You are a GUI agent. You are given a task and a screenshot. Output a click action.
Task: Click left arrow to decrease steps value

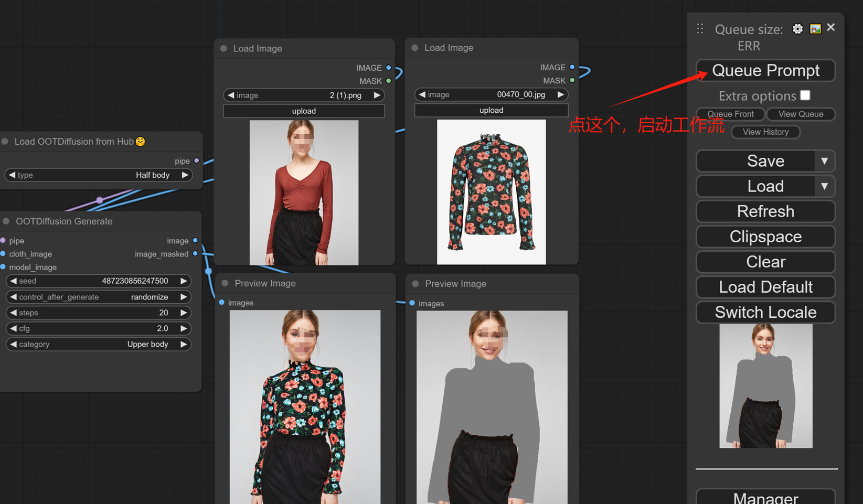(x=13, y=313)
